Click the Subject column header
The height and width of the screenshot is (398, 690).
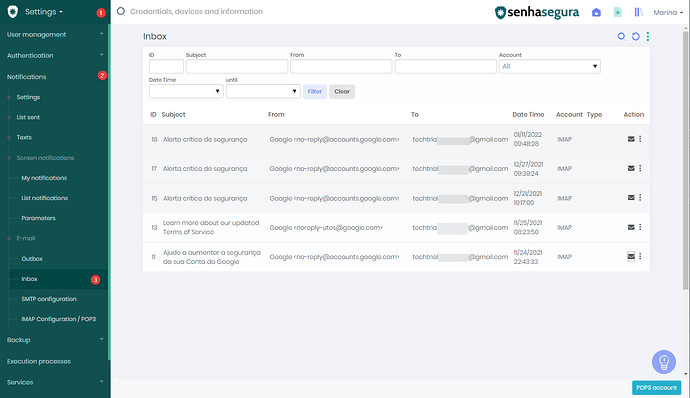pyautogui.click(x=173, y=114)
